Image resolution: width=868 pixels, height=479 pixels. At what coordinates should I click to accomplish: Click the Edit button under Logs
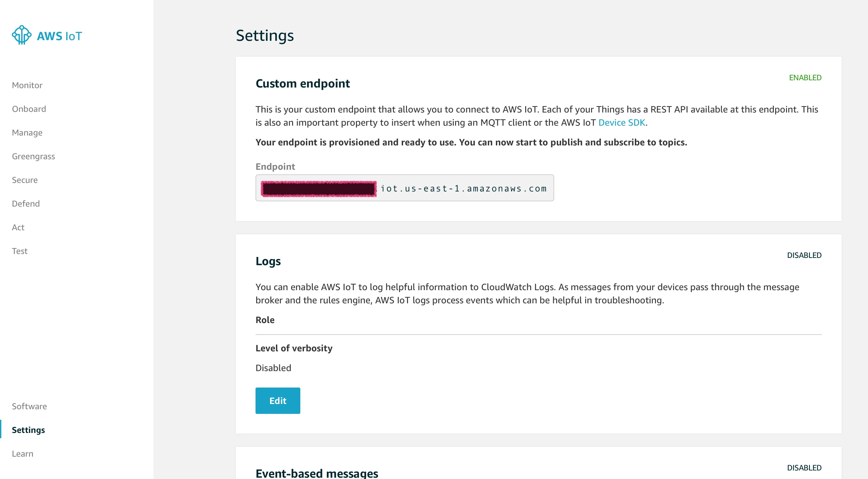click(278, 401)
